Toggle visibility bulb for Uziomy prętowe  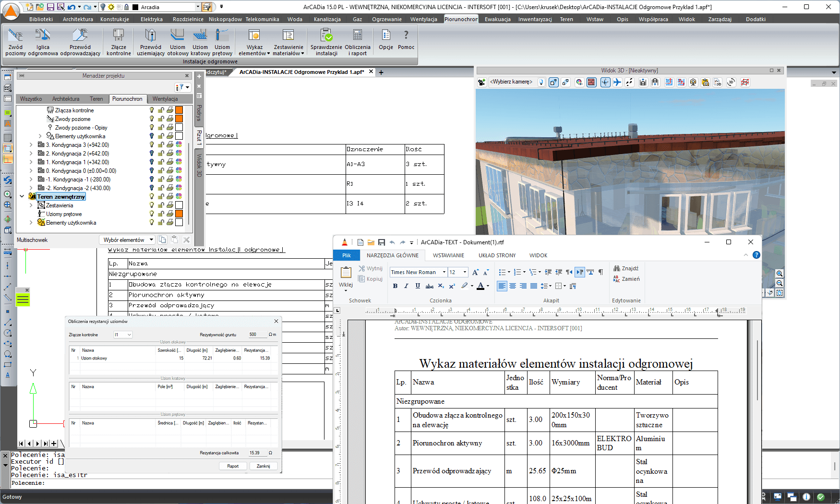pos(152,214)
